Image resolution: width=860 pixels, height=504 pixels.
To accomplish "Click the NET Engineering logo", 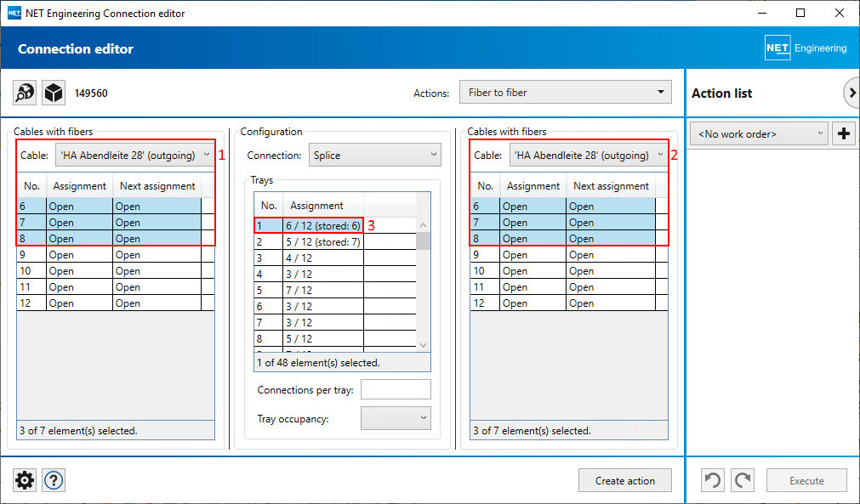I will (806, 48).
